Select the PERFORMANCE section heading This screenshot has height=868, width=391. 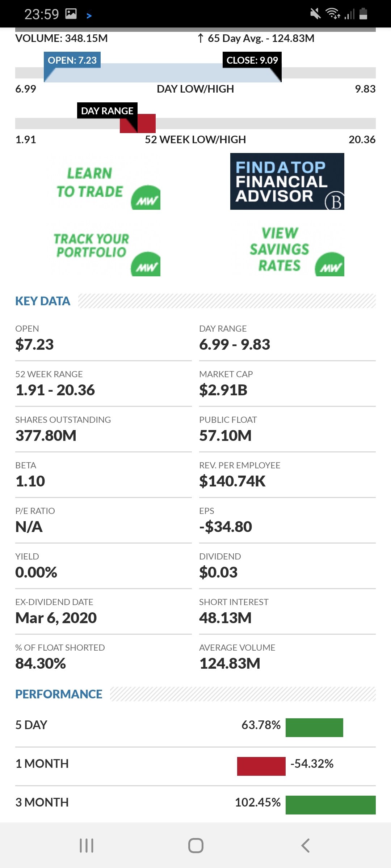click(x=59, y=694)
